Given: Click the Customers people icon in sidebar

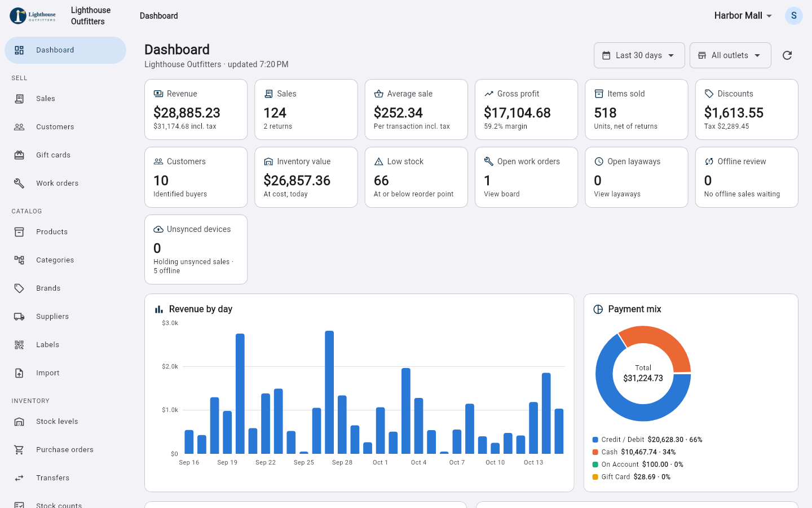Looking at the screenshot, I should pos(19,127).
